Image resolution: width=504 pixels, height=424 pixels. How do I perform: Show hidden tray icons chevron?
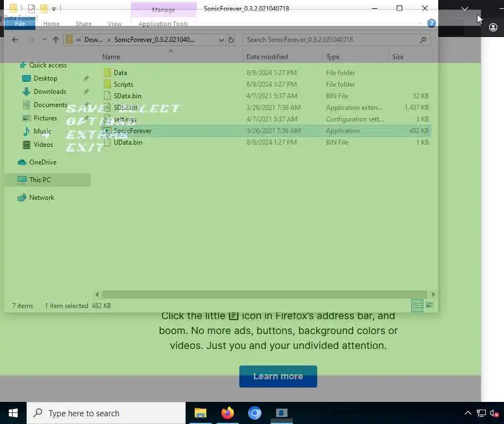(x=468, y=414)
